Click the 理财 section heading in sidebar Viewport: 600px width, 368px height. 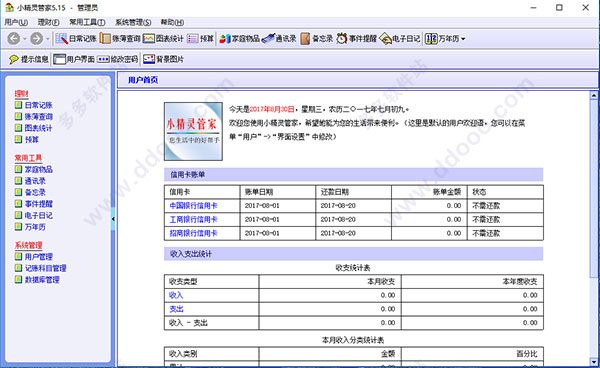pyautogui.click(x=21, y=93)
